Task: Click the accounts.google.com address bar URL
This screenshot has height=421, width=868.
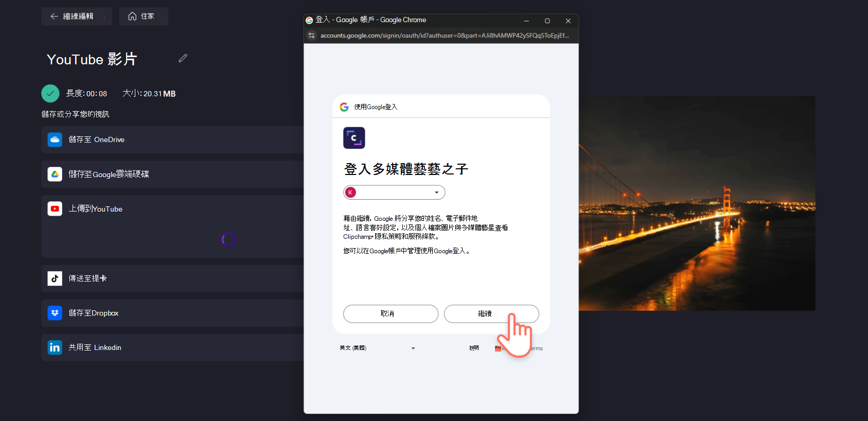Action: click(445, 36)
